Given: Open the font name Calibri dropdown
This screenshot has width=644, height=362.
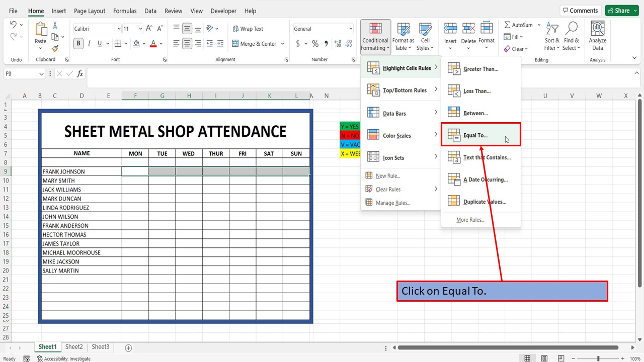Looking at the screenshot, I should [119, 29].
